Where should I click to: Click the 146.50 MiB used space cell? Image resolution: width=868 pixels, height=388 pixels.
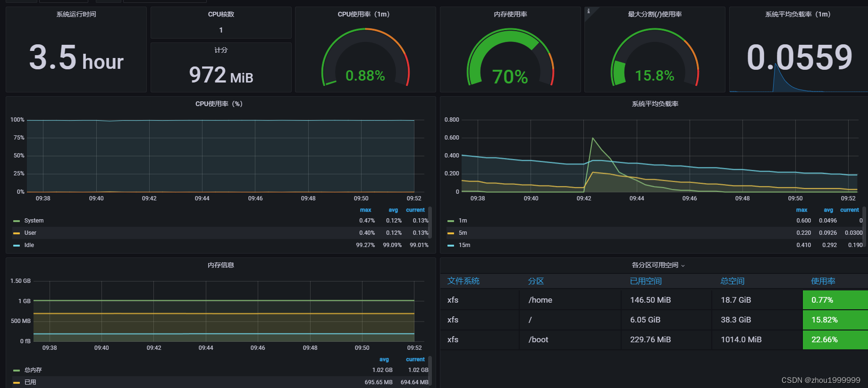(666, 300)
